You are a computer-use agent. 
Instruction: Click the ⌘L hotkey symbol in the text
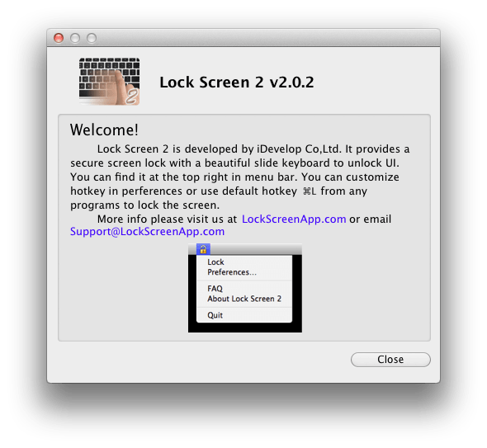tap(310, 191)
